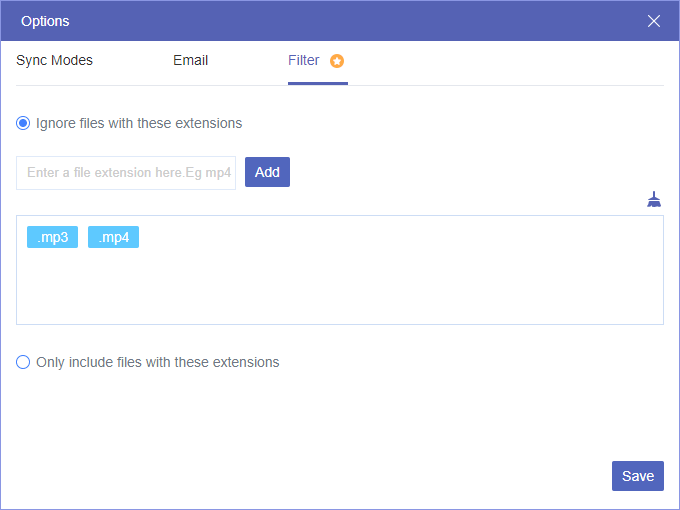Focus the file extension input field

(126, 172)
